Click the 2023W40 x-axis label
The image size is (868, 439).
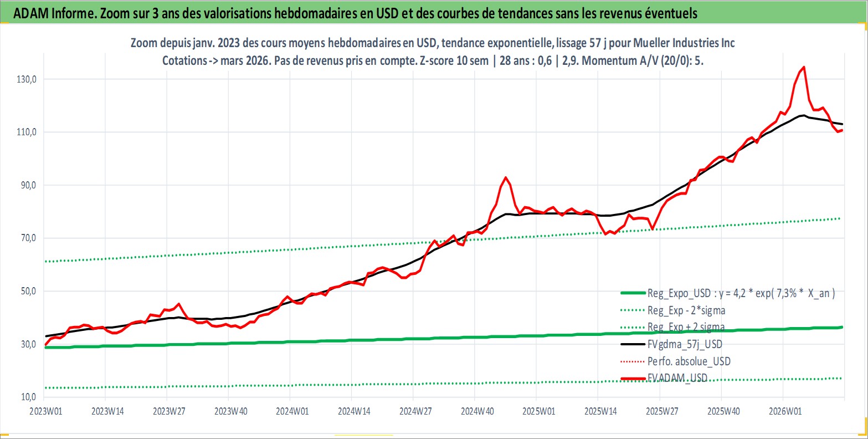coord(231,411)
